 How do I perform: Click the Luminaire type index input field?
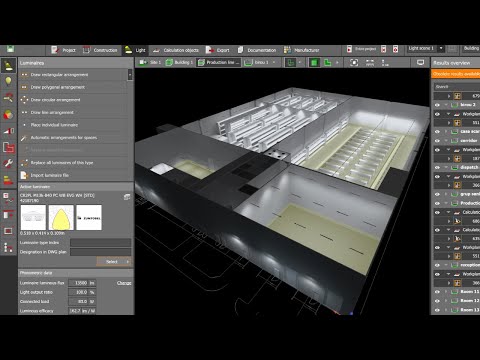pos(100,243)
